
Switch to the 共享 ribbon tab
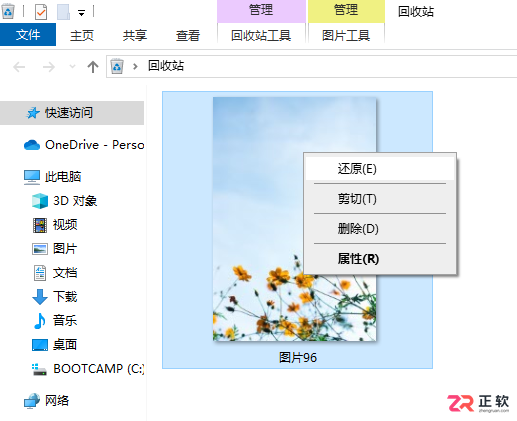tap(135, 35)
